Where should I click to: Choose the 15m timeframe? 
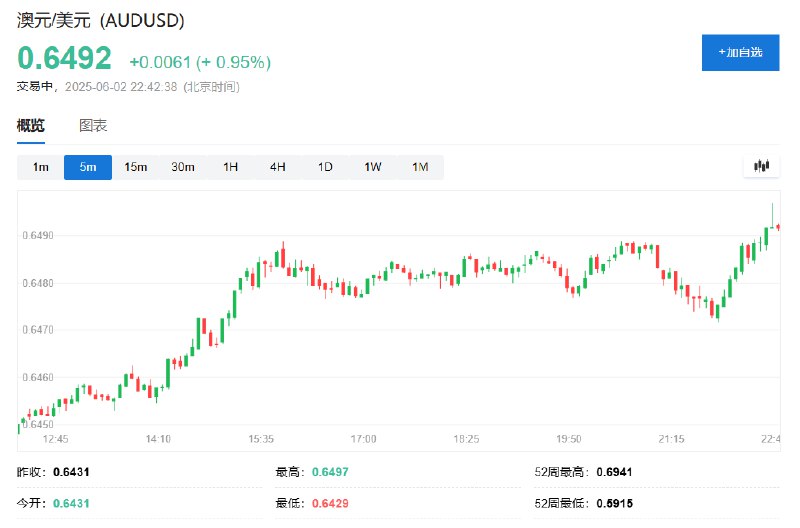coord(135,167)
